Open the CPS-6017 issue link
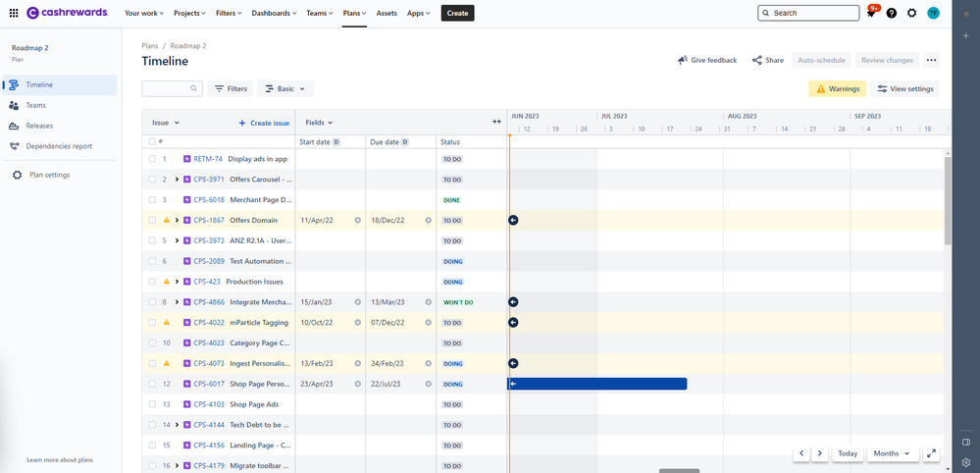This screenshot has width=980, height=473. [x=208, y=384]
